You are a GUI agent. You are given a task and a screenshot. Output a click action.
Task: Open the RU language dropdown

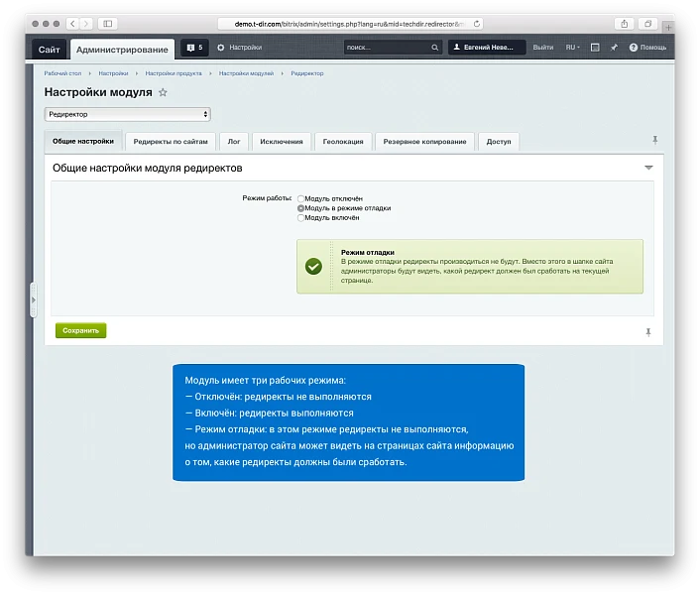(573, 48)
